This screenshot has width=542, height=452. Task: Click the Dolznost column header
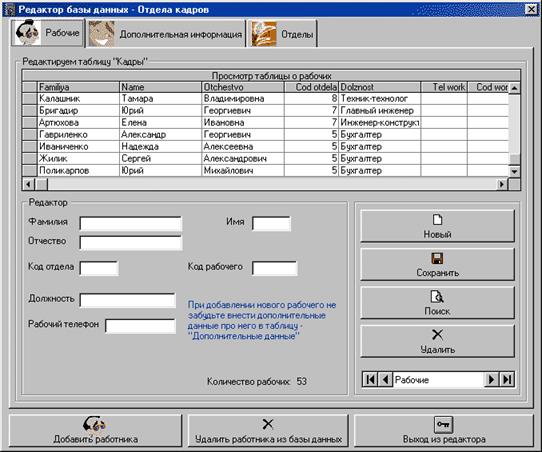(x=380, y=87)
